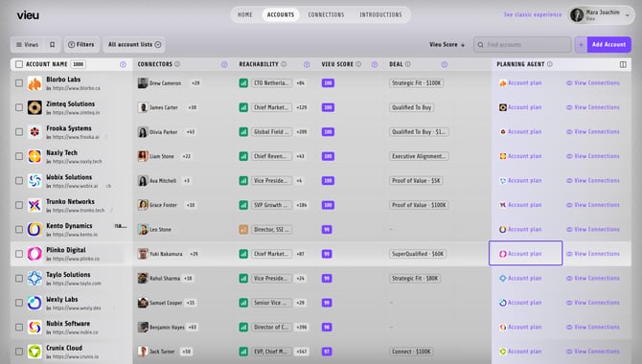Click the Frooka Systems logo
The height and width of the screenshot is (364, 642).
[x=34, y=132]
